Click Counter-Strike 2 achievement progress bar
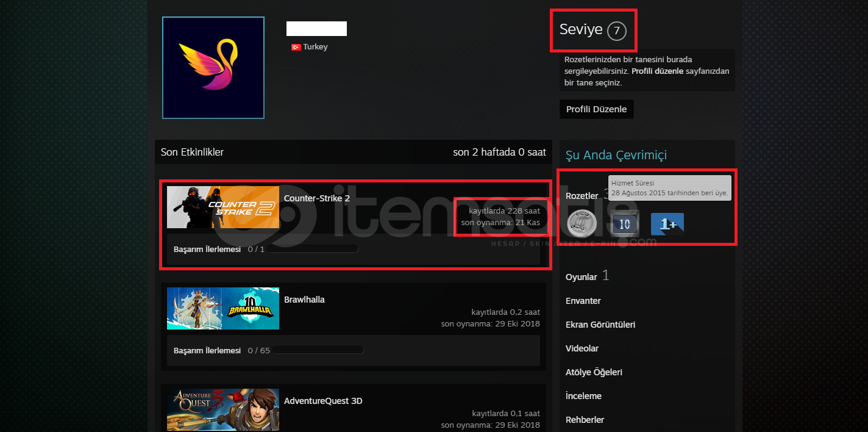Image resolution: width=868 pixels, height=432 pixels. point(312,249)
